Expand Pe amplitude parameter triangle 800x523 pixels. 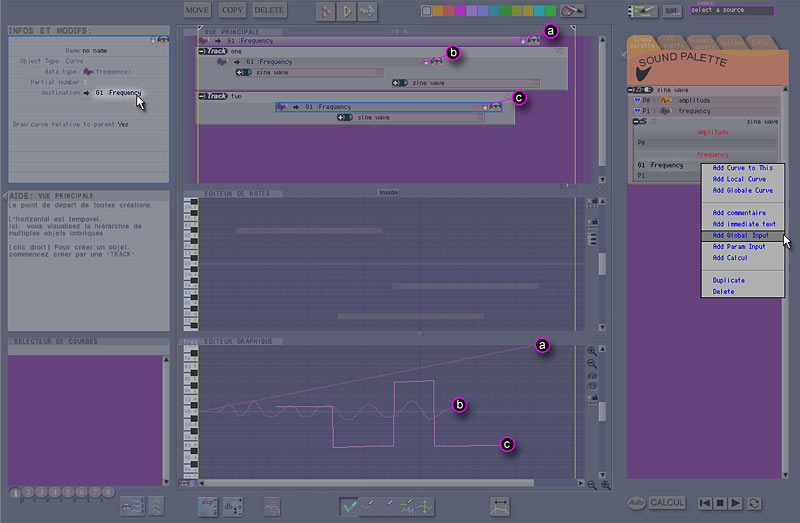tap(637, 101)
